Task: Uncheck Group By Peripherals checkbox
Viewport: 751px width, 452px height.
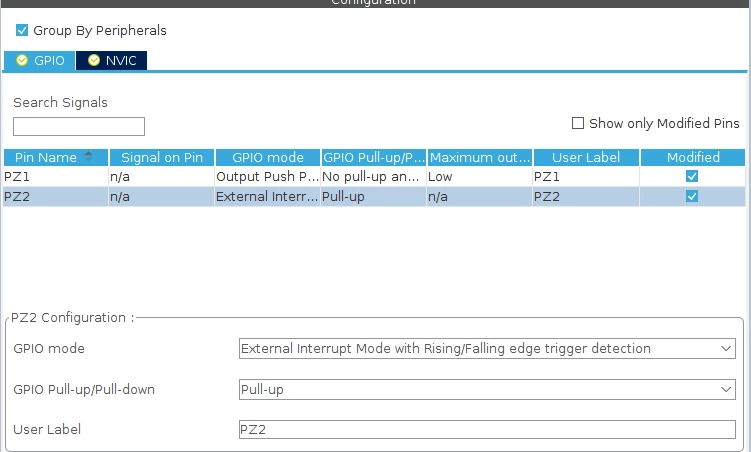Action: coord(22,30)
